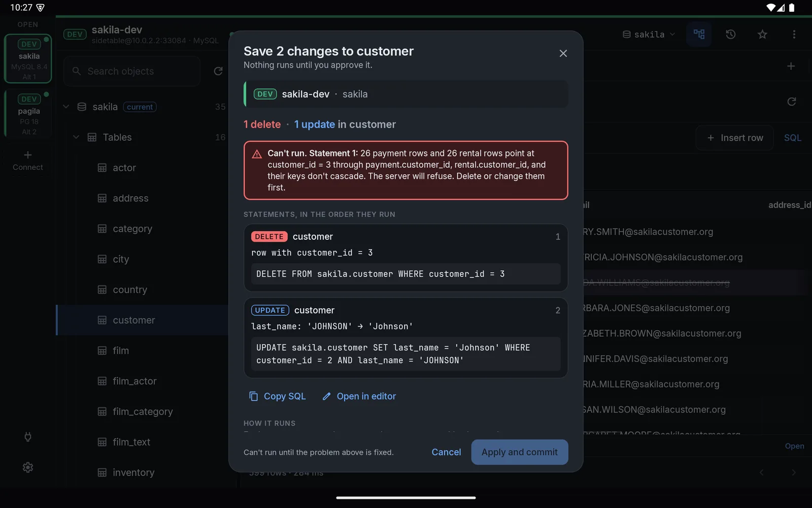Open statements in editor
This screenshot has width=812, height=508.
(x=359, y=396)
